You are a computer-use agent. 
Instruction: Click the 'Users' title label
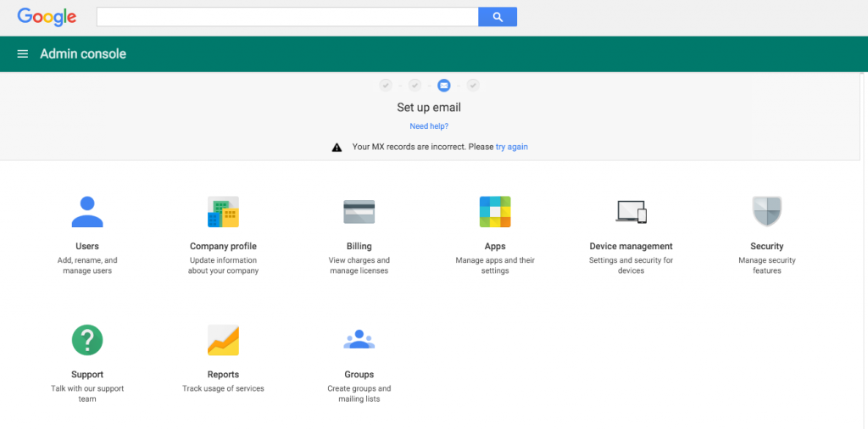(x=87, y=247)
